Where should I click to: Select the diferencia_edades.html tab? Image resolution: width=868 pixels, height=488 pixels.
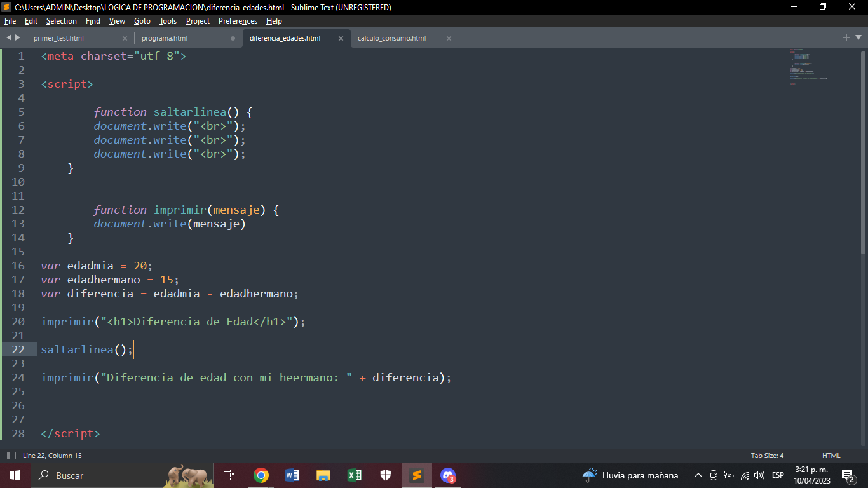[x=285, y=38]
